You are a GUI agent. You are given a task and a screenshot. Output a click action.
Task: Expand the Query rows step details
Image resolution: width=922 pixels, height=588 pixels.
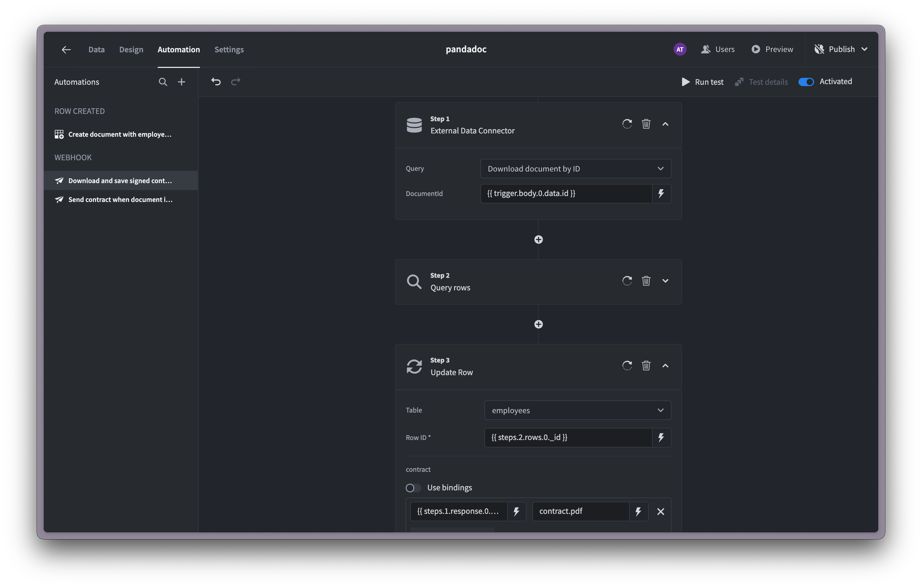(665, 281)
